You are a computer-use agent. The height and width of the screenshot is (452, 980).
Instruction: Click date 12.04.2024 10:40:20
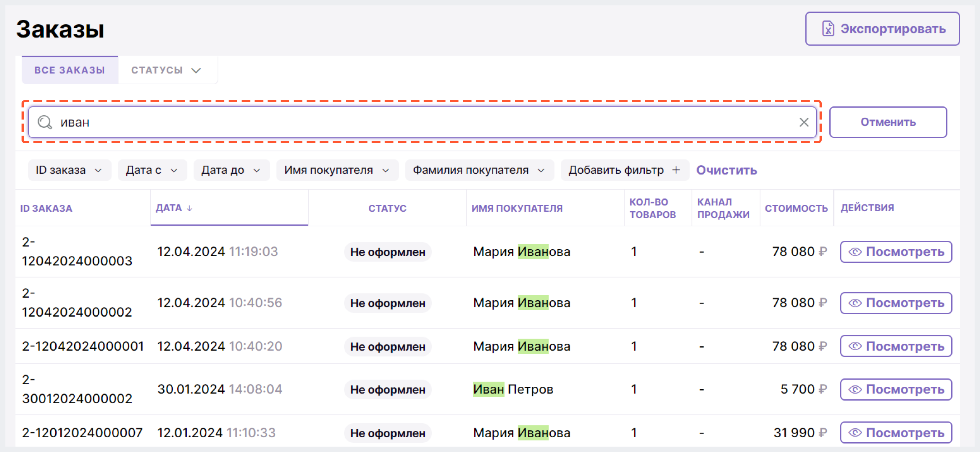(x=219, y=346)
